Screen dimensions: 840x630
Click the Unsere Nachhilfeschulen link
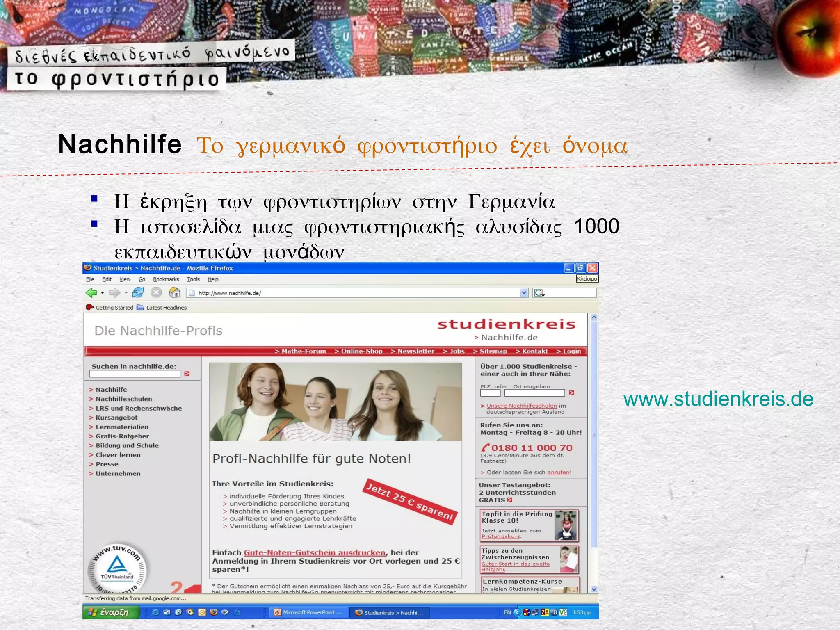(522, 406)
